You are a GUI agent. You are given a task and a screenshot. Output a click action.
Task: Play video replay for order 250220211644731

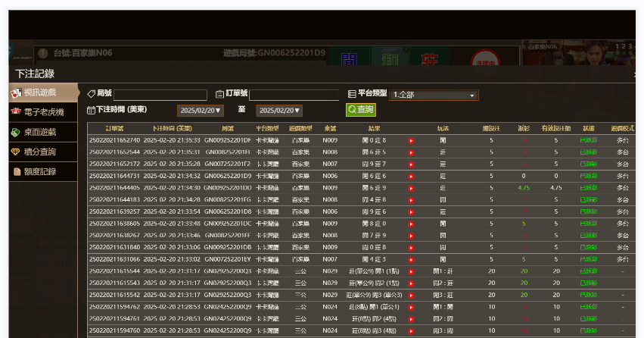411,176
